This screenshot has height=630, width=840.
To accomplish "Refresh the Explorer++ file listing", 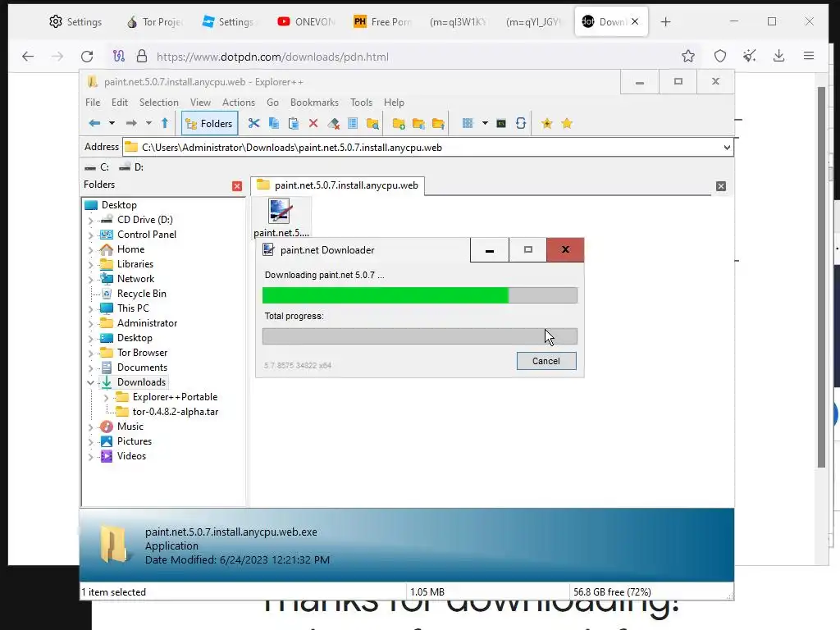I will pos(521,124).
